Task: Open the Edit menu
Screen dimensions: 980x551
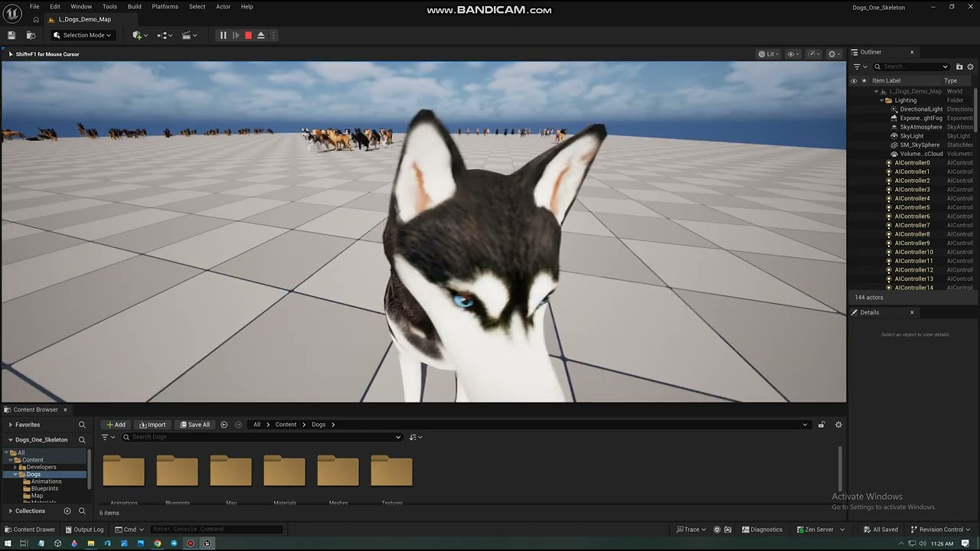Action: (x=55, y=6)
